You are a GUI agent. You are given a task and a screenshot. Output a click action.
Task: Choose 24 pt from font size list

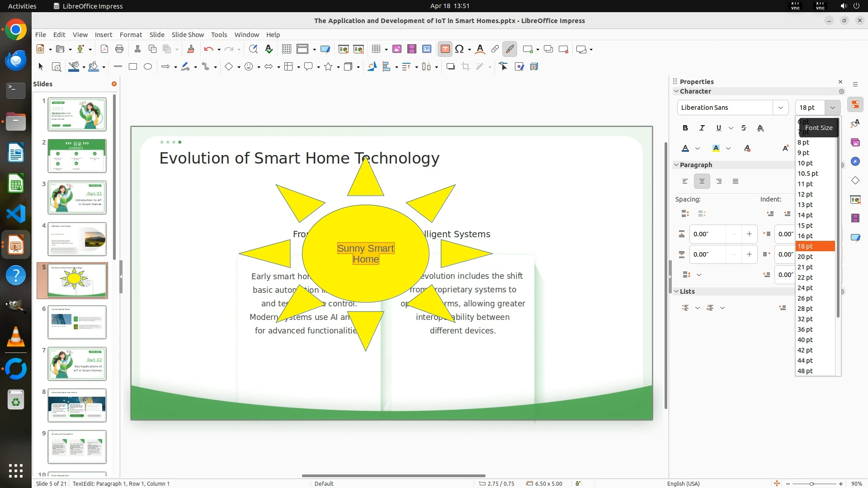(805, 288)
